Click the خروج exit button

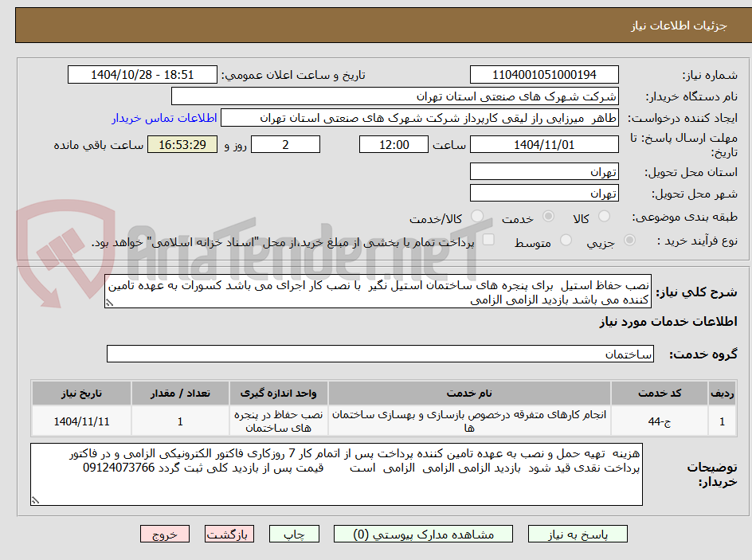(165, 534)
